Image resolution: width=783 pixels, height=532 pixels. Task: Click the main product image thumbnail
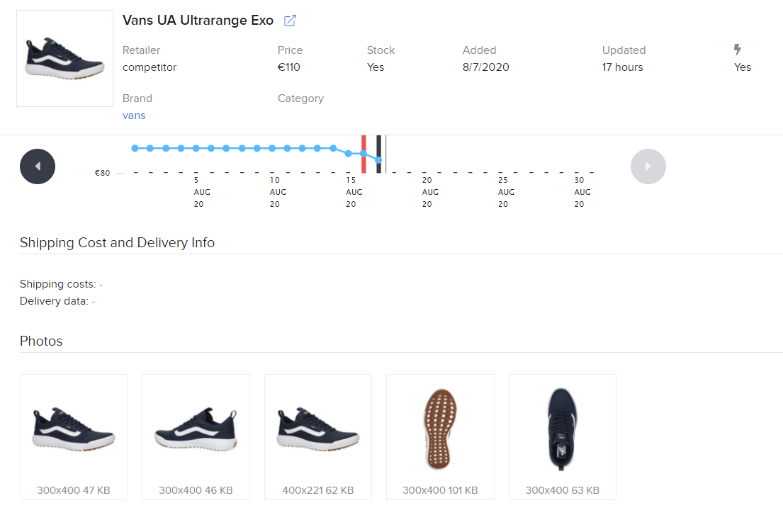point(65,58)
